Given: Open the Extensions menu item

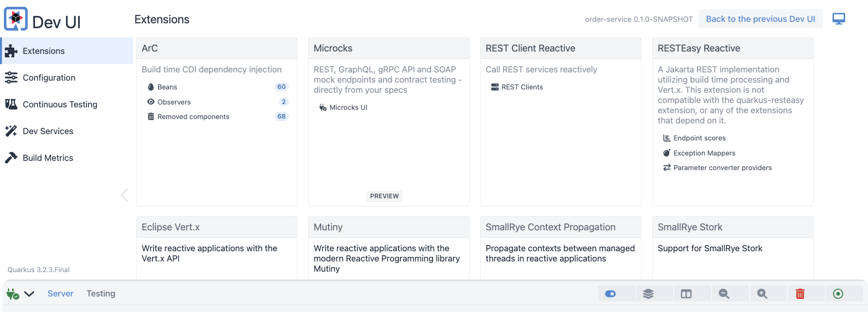Looking at the screenshot, I should (67, 51).
